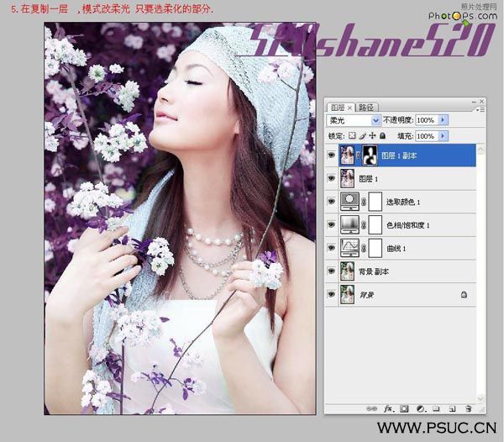Toggle visibility of 色相/饱和度 1 layer

(x=331, y=224)
